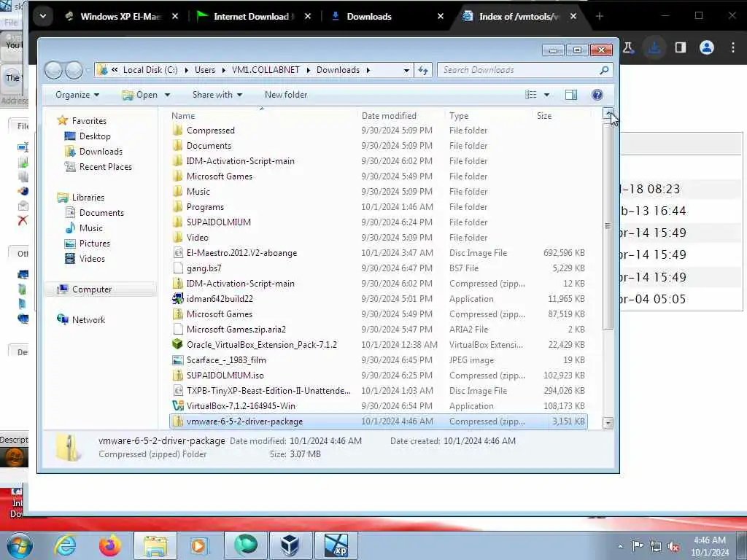Launch Internet Explorer from the taskbar
This screenshot has width=747, height=560.
(x=65, y=545)
